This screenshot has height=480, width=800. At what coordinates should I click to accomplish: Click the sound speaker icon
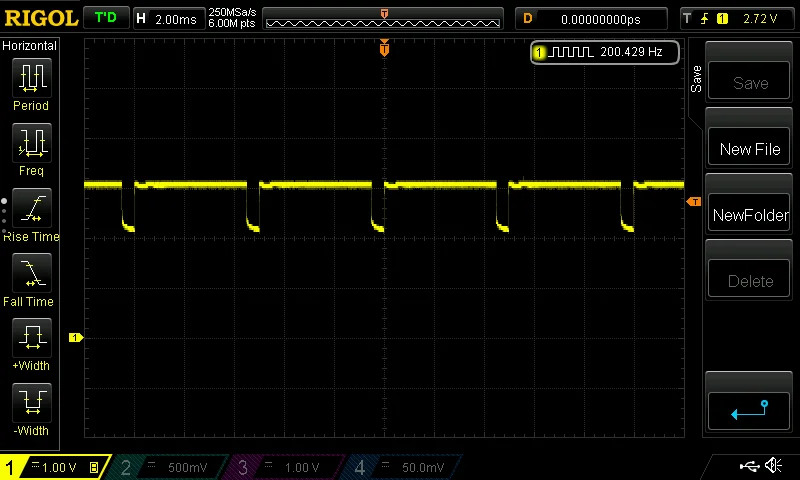773,465
